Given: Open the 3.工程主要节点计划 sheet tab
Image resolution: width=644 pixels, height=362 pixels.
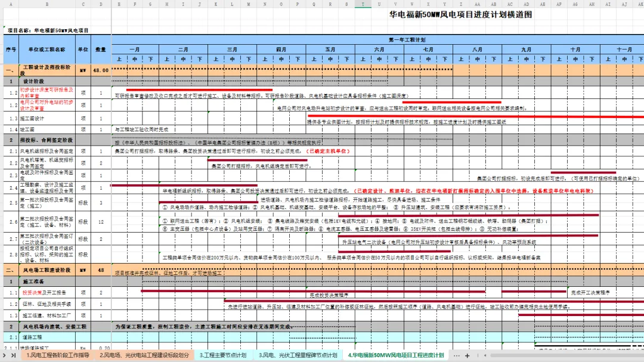Looking at the screenshot, I should point(223,355).
